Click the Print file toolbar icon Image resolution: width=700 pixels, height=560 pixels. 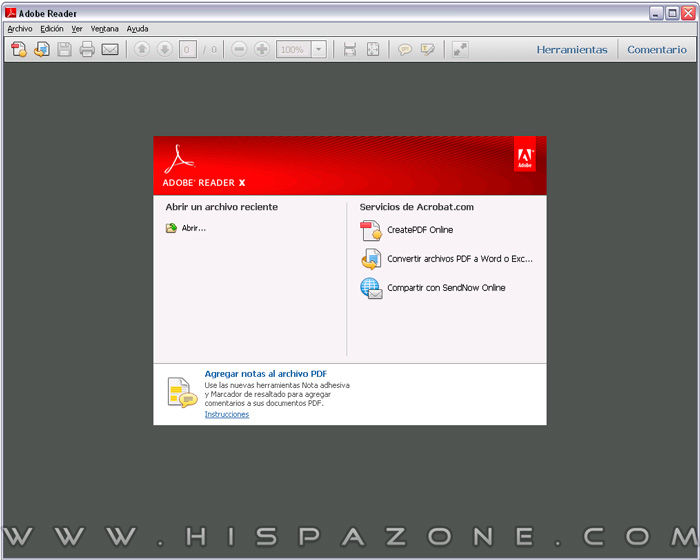pyautogui.click(x=87, y=49)
